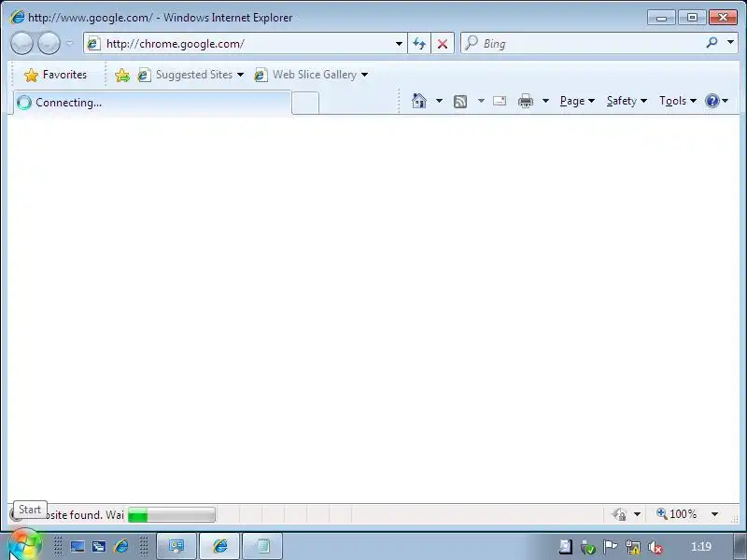
Task: Click Switch between windows quick launch icon
Action: 99,546
